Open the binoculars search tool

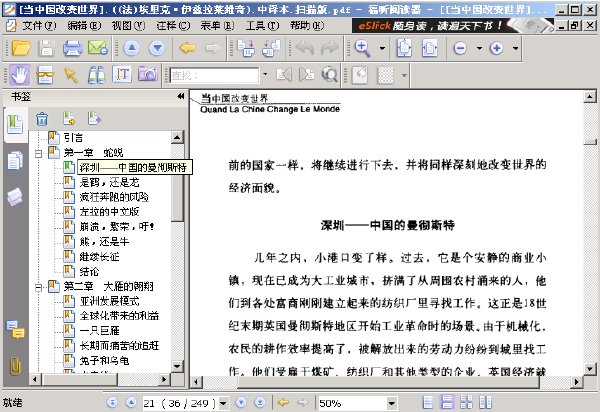coord(96,75)
